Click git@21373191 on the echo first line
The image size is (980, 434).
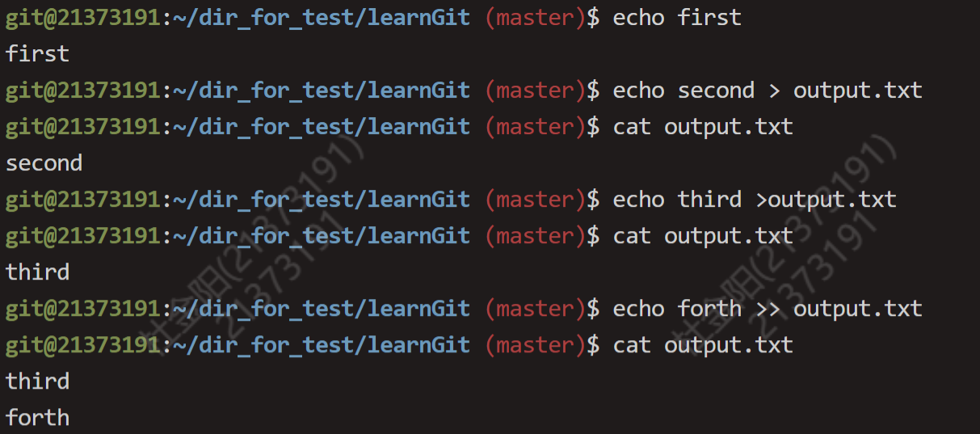pos(83,18)
